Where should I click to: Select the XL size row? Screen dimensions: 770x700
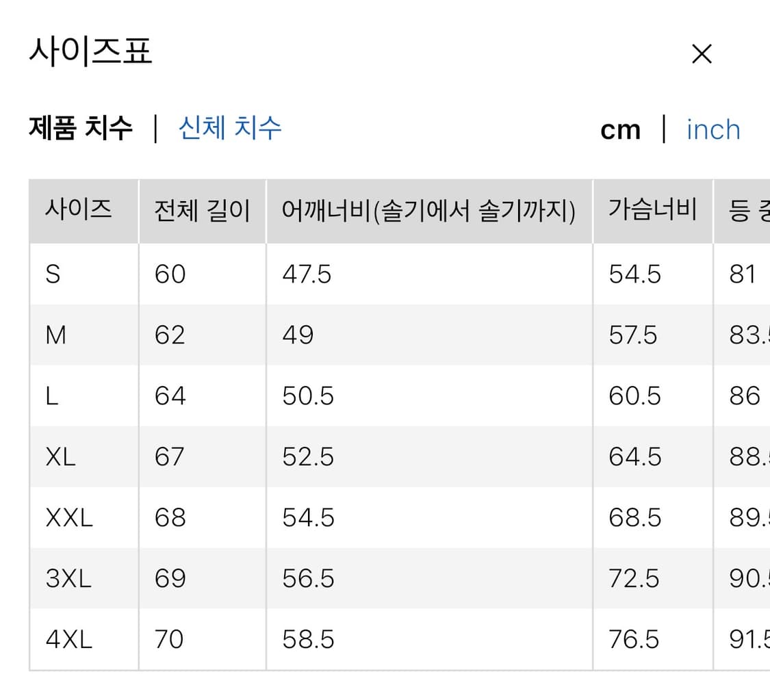tap(60, 456)
